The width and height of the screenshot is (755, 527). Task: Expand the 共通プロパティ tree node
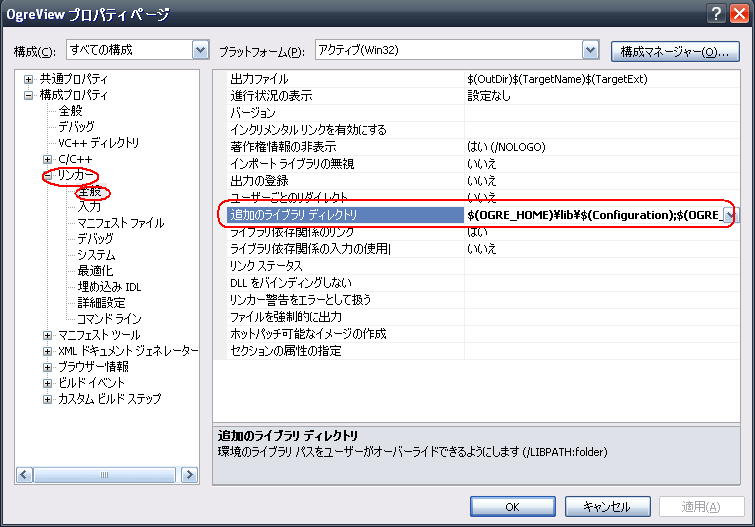[x=29, y=79]
